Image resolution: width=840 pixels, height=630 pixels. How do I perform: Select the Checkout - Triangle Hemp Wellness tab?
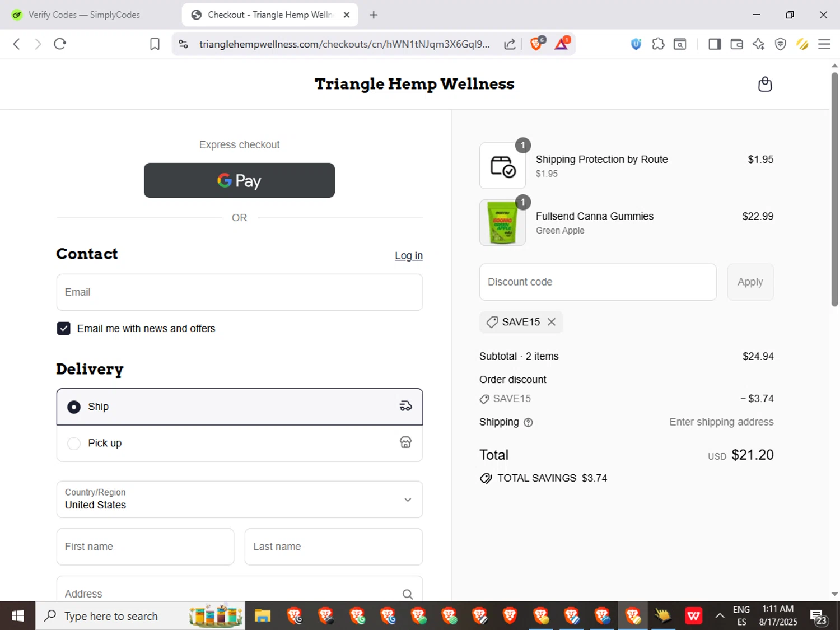point(270,15)
